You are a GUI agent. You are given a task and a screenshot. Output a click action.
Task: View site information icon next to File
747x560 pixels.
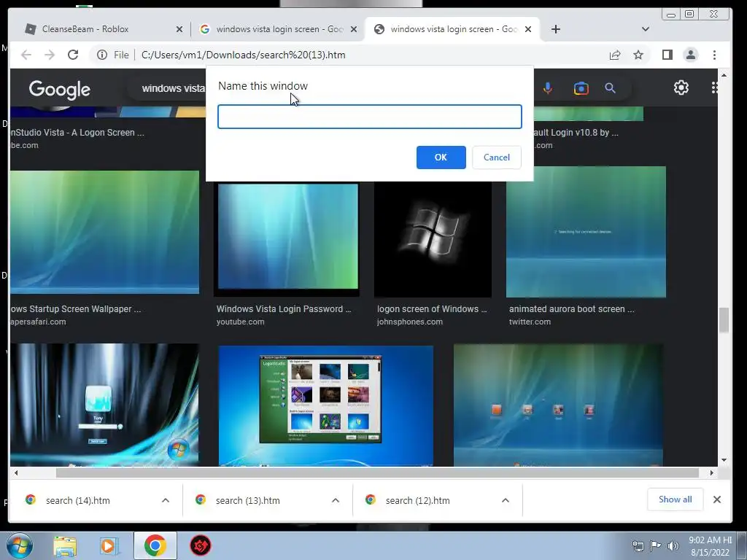(x=102, y=55)
